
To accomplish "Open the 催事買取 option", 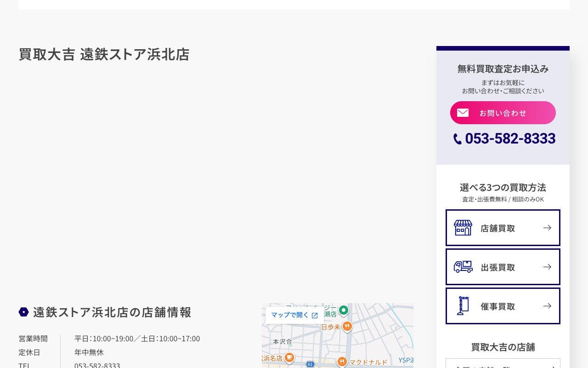I will 503,306.
